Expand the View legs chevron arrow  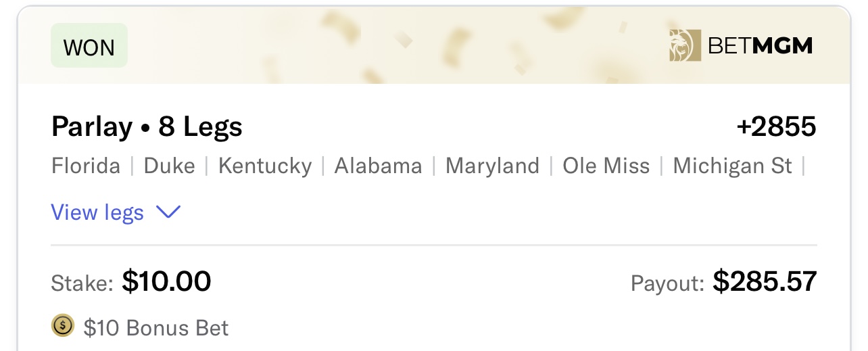click(x=168, y=212)
